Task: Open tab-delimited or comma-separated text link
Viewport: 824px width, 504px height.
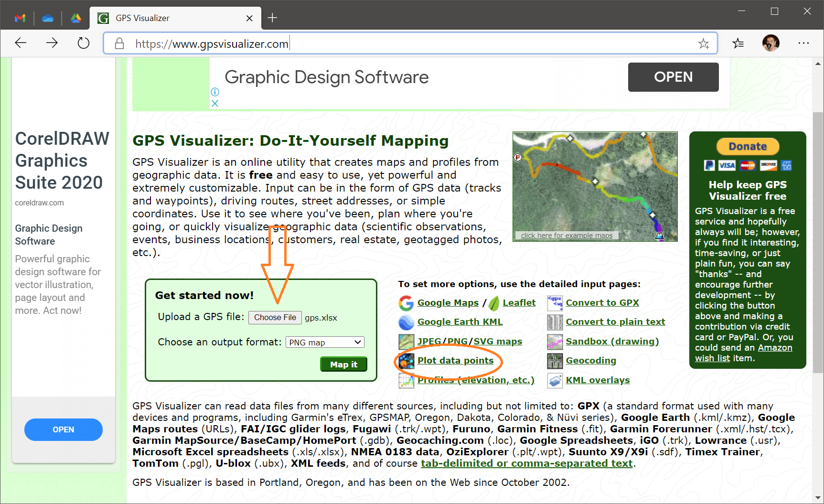Action: 526,463
